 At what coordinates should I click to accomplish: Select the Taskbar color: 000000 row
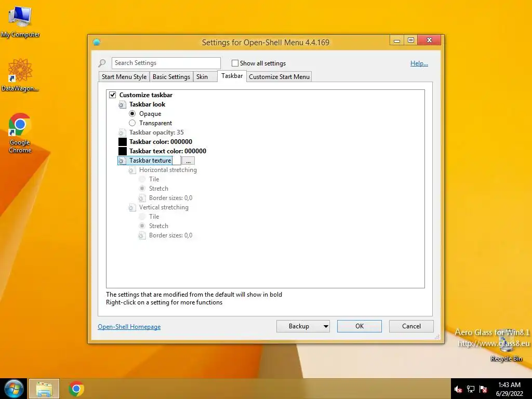pos(161,142)
